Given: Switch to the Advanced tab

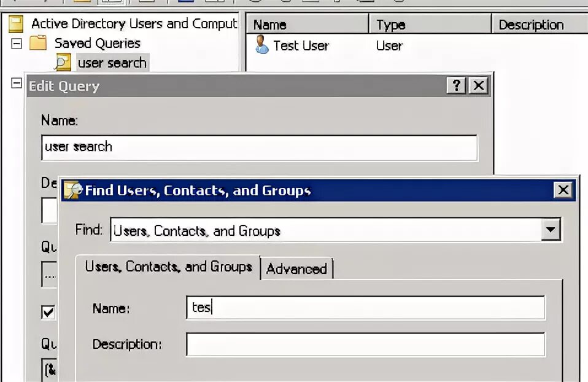Looking at the screenshot, I should 296,268.
